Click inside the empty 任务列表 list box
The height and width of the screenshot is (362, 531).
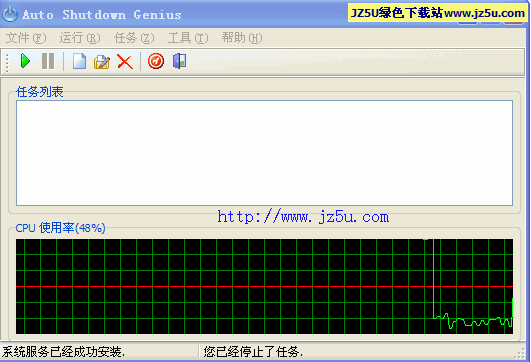(x=264, y=153)
